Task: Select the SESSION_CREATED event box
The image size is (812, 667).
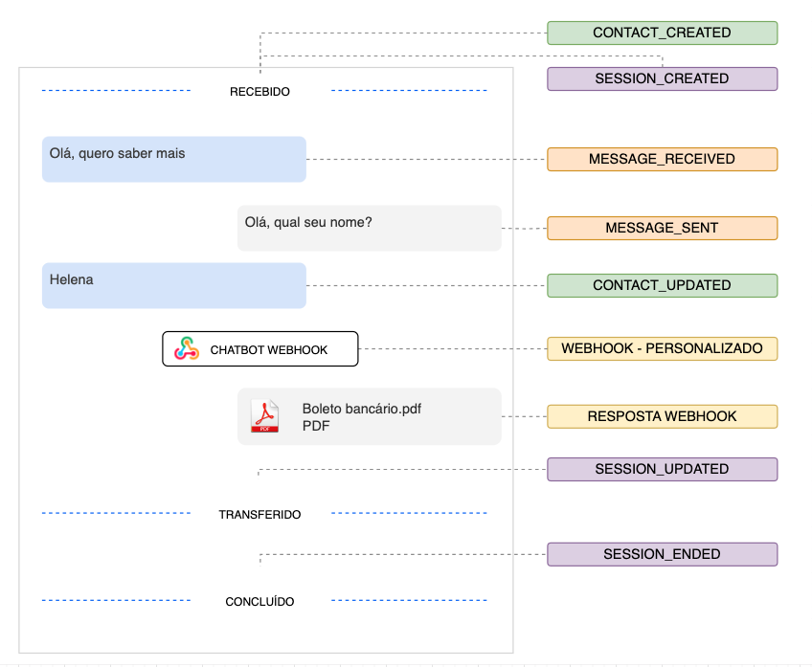Action: pos(662,78)
